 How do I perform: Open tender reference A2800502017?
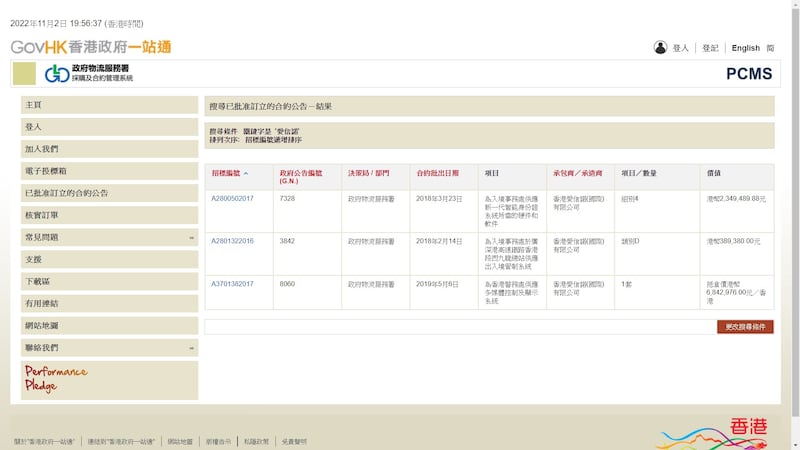tap(232, 198)
